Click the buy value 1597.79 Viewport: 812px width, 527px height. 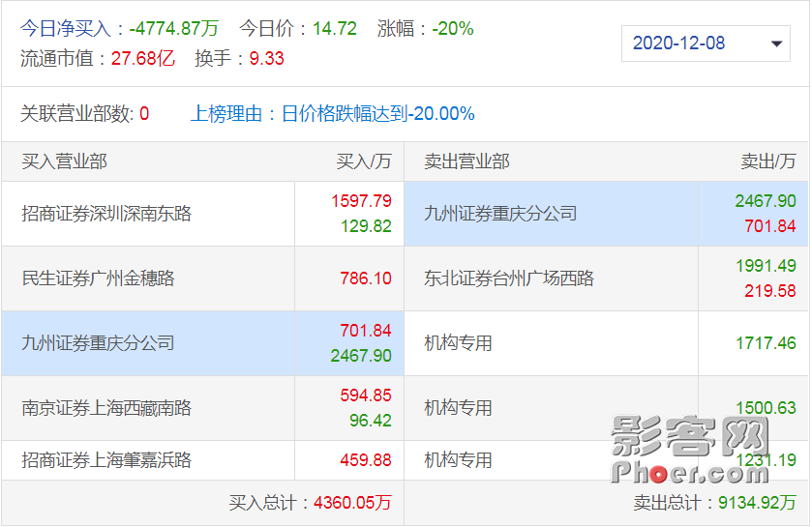(361, 201)
